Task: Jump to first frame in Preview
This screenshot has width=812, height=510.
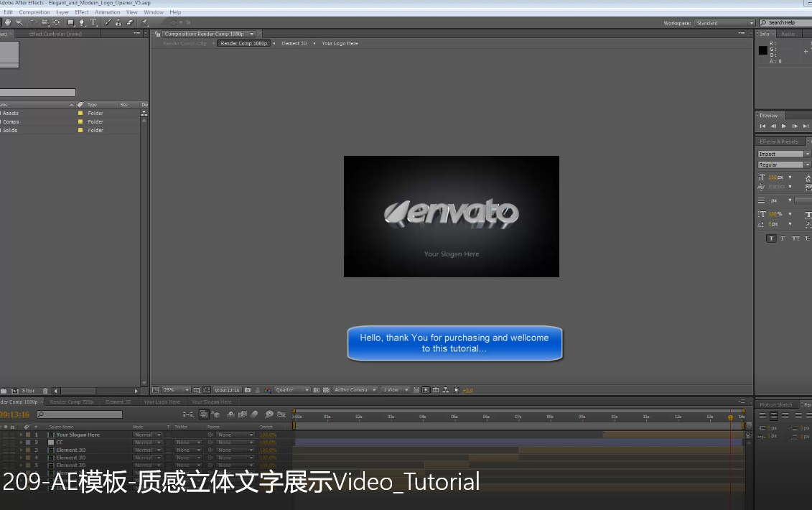Action: (762, 126)
